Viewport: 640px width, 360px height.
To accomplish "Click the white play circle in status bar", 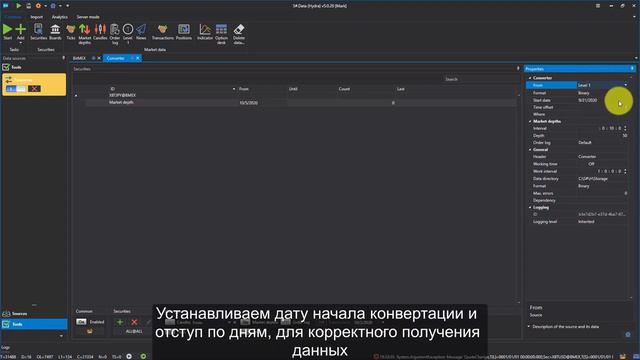I will pos(129,356).
